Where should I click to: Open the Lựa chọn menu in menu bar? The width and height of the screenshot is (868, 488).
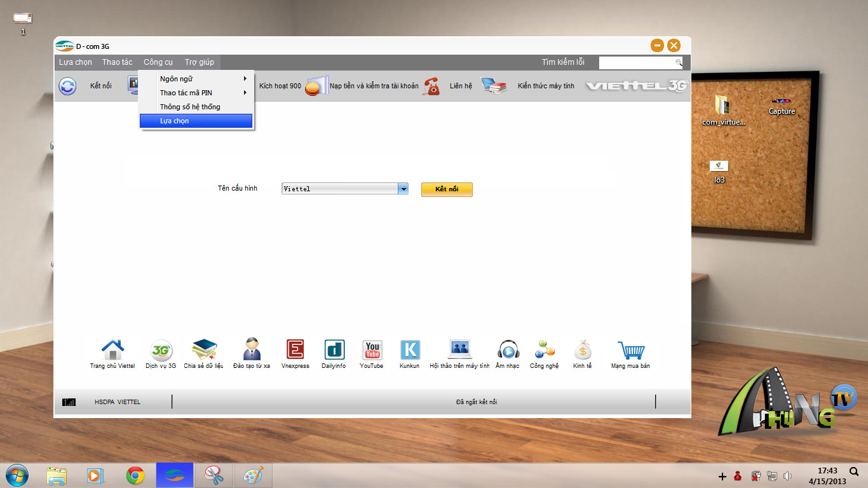point(76,62)
